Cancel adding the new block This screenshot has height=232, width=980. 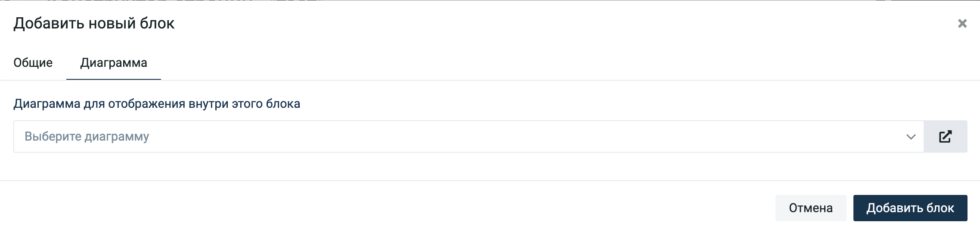pos(811,208)
